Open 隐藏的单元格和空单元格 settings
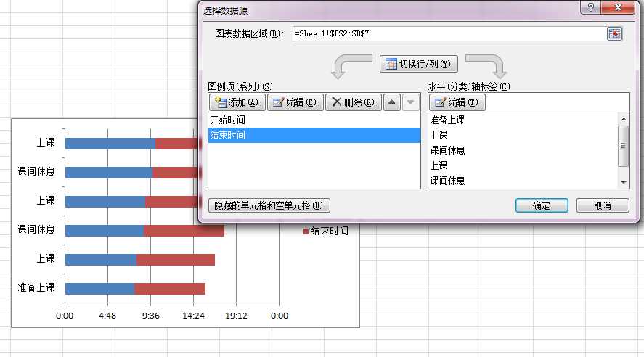 coord(269,205)
